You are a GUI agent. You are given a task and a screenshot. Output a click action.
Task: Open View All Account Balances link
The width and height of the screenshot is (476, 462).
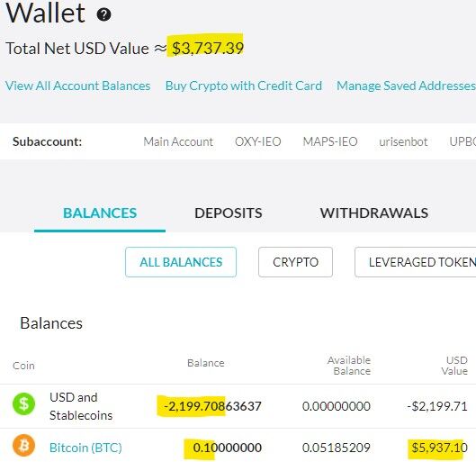click(x=78, y=86)
